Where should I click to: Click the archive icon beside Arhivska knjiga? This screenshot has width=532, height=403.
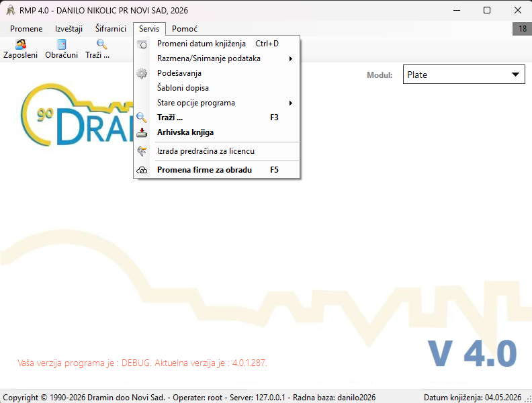pos(142,132)
